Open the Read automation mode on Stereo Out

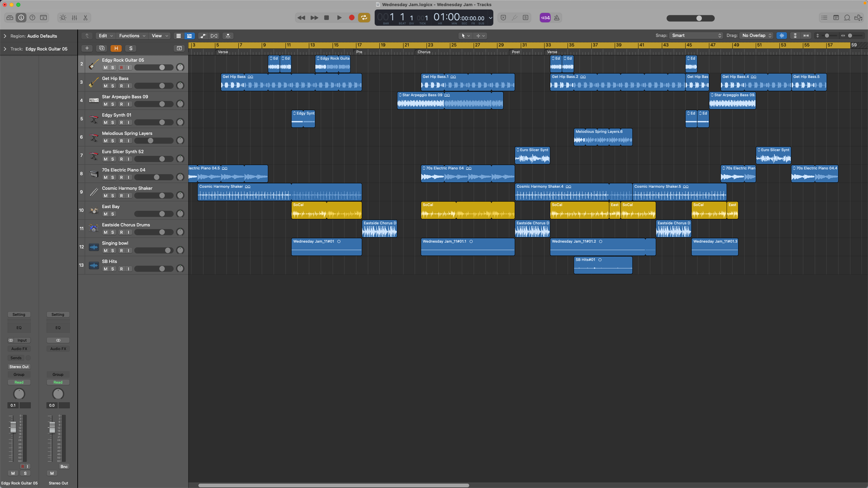click(x=58, y=382)
